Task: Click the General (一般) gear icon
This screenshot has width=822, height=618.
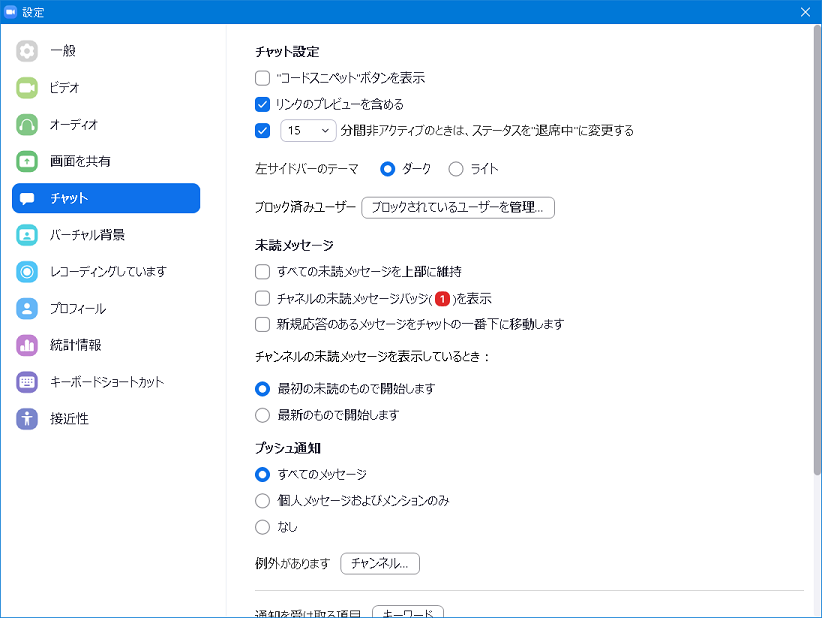Action: [27, 51]
